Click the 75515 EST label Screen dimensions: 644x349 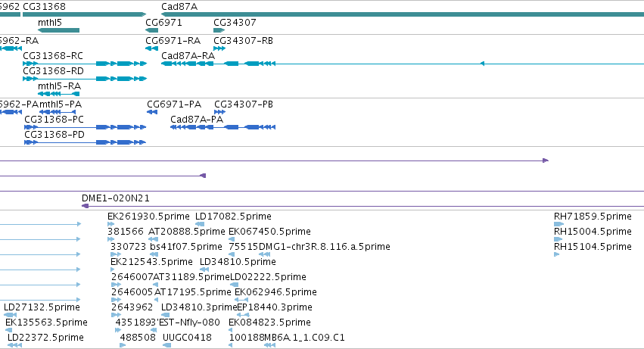244,247
